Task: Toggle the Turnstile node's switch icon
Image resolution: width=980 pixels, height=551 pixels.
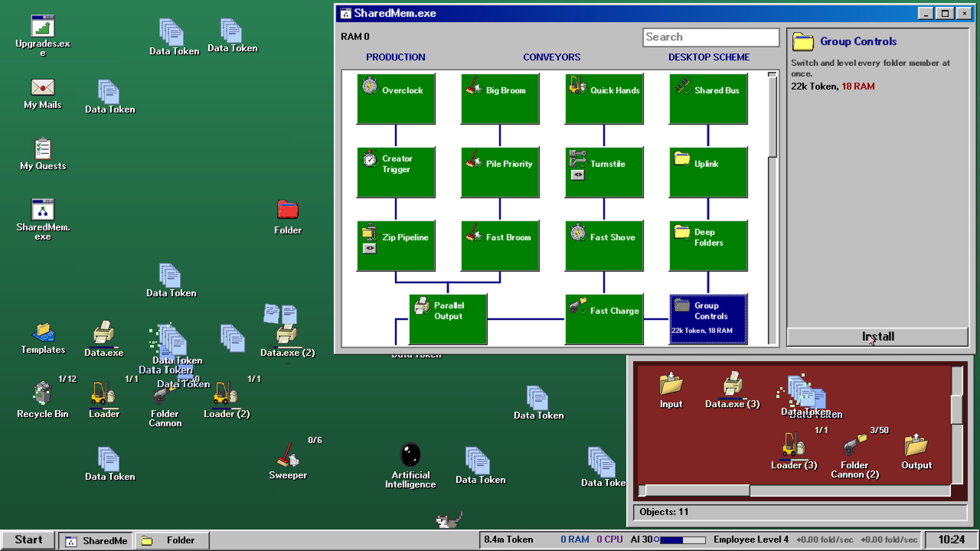Action: (578, 175)
